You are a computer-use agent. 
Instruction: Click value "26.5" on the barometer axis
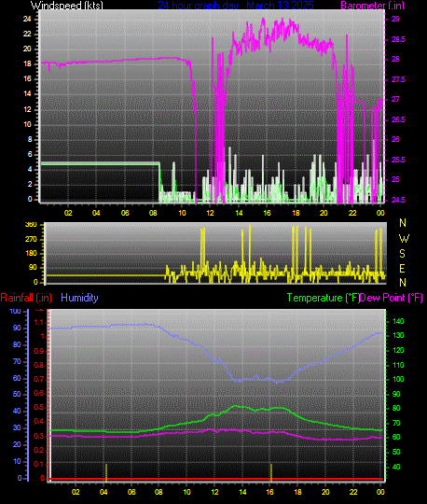tap(398, 119)
